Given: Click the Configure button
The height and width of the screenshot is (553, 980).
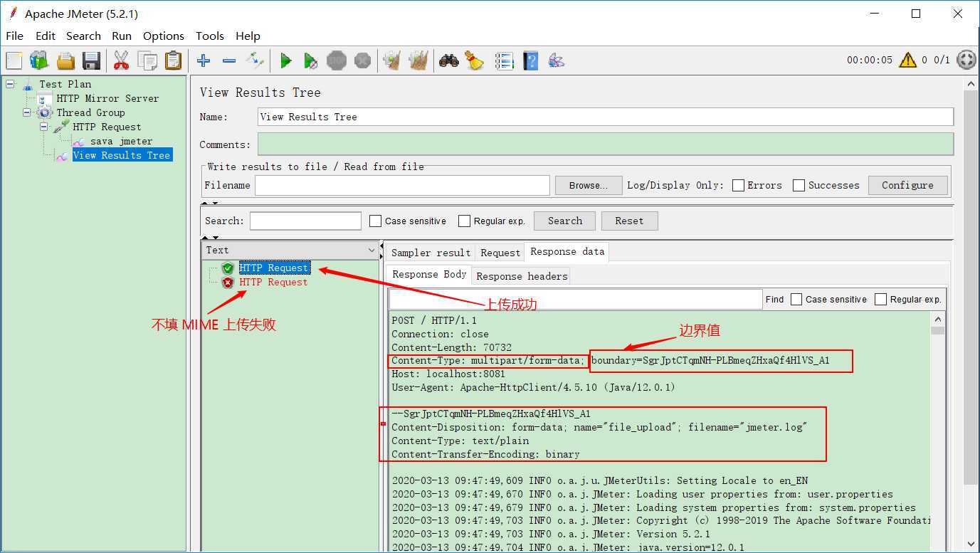Looking at the screenshot, I should click(907, 185).
